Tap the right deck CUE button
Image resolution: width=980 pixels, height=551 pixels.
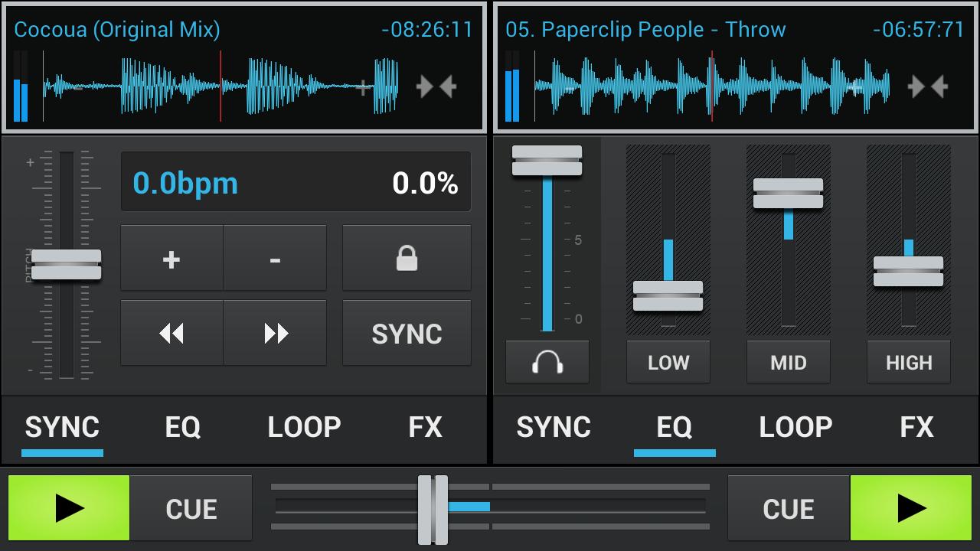[789, 508]
